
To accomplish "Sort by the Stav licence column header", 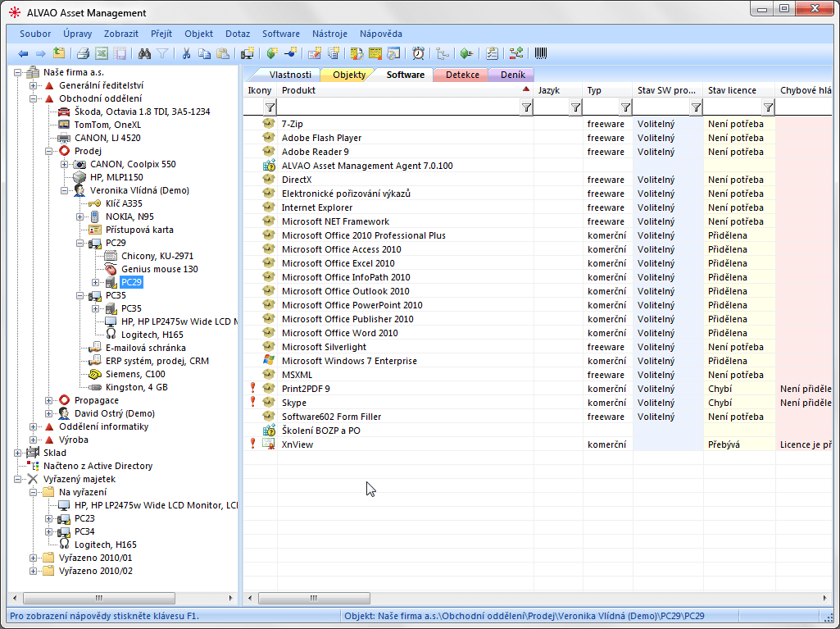I will point(739,91).
